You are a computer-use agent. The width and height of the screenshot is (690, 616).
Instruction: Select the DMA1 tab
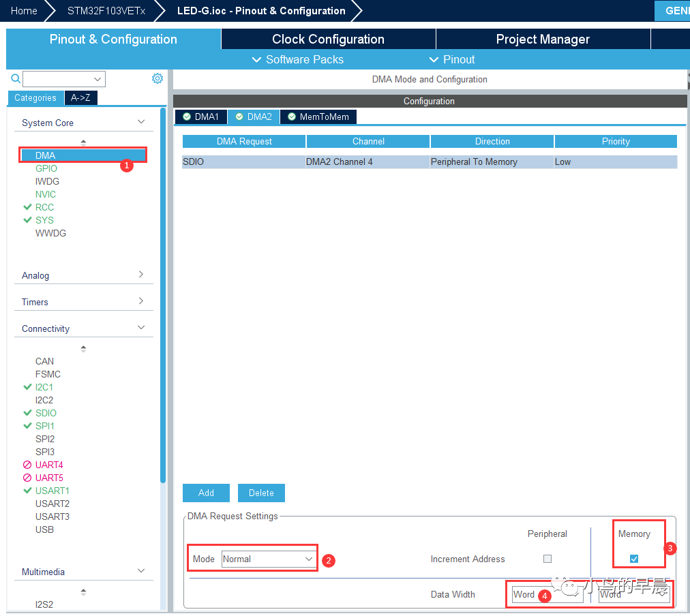201,117
